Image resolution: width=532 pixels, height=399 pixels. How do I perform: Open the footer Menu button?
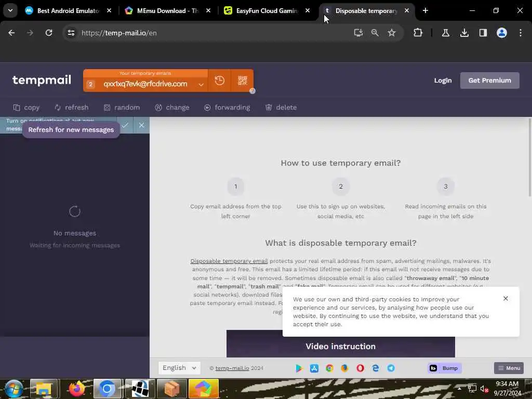(x=509, y=368)
